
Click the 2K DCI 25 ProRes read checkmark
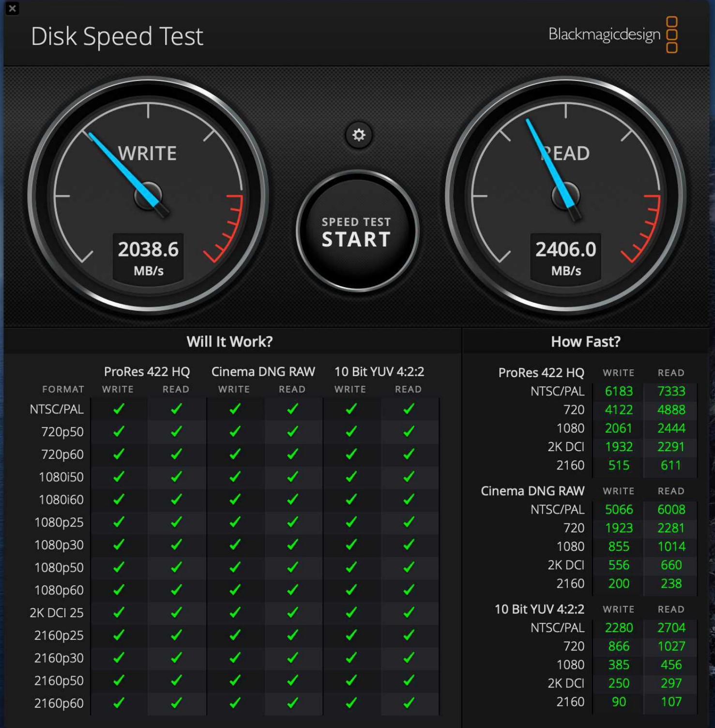pos(176,612)
